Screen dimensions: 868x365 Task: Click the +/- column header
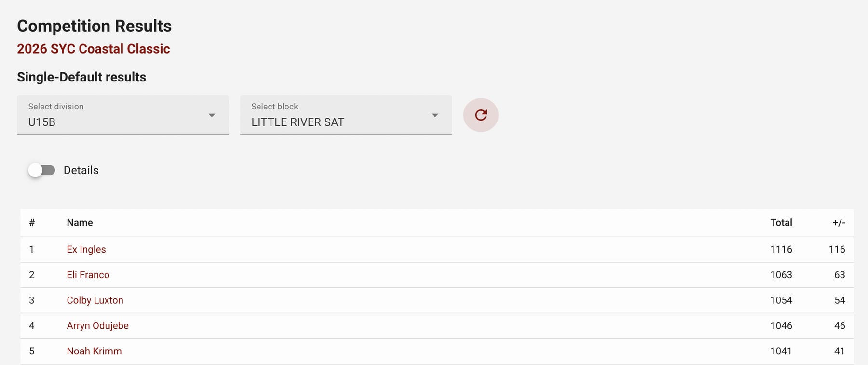click(x=839, y=223)
